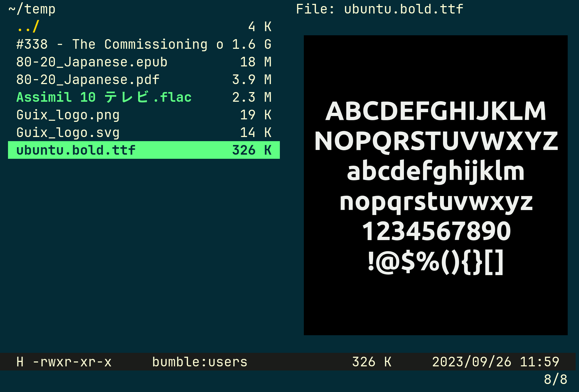Select the 80-20_Japanese.epub file
Screen dimensions: 579x392
click(x=92, y=62)
